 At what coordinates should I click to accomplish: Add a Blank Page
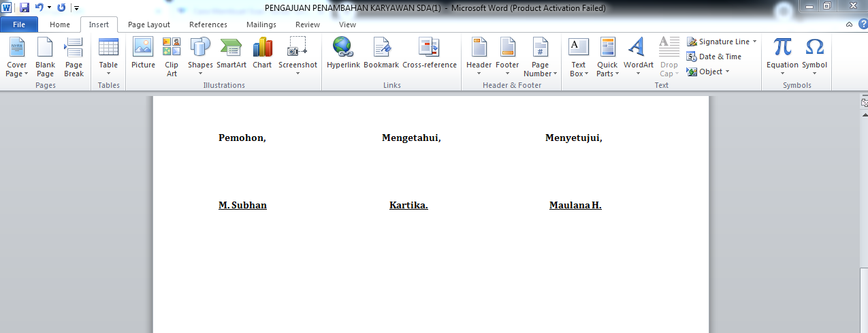pos(45,57)
